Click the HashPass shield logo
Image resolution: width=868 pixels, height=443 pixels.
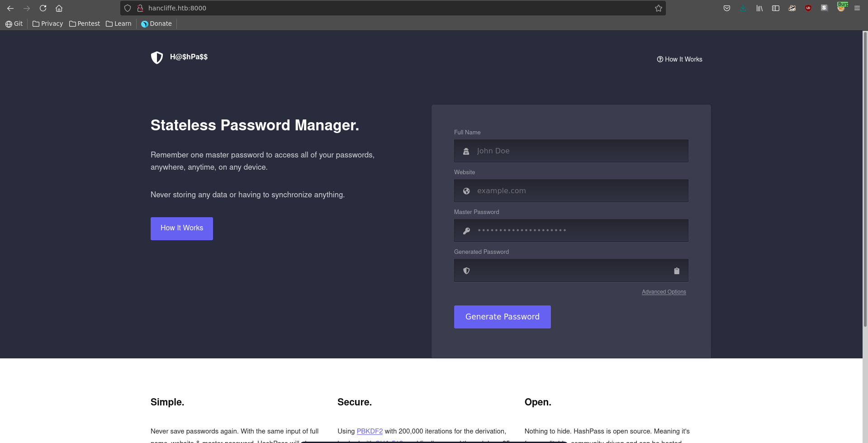(x=157, y=57)
